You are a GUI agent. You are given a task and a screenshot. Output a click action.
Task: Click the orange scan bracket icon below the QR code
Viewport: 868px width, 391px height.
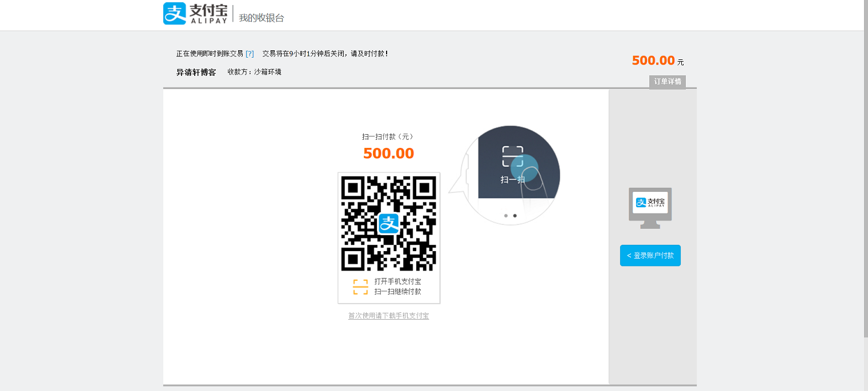360,287
